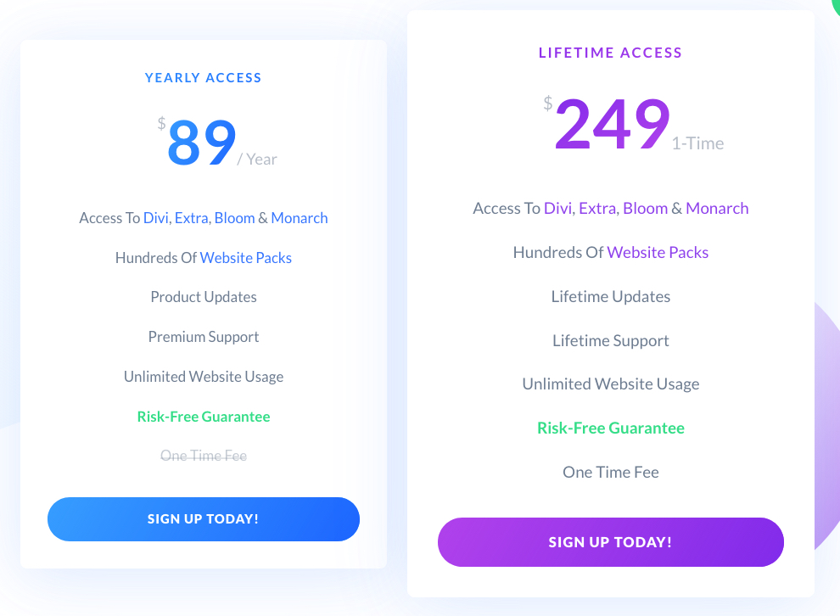Select the Yearly Access heading
Image resolution: width=840 pixels, height=616 pixels.
[x=204, y=78]
